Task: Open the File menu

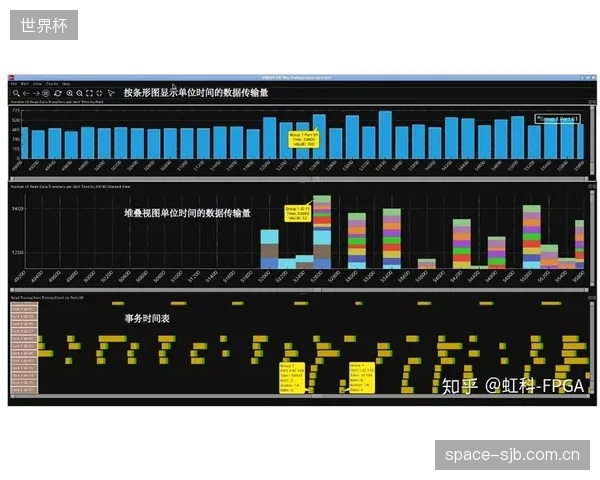Action: [14, 83]
